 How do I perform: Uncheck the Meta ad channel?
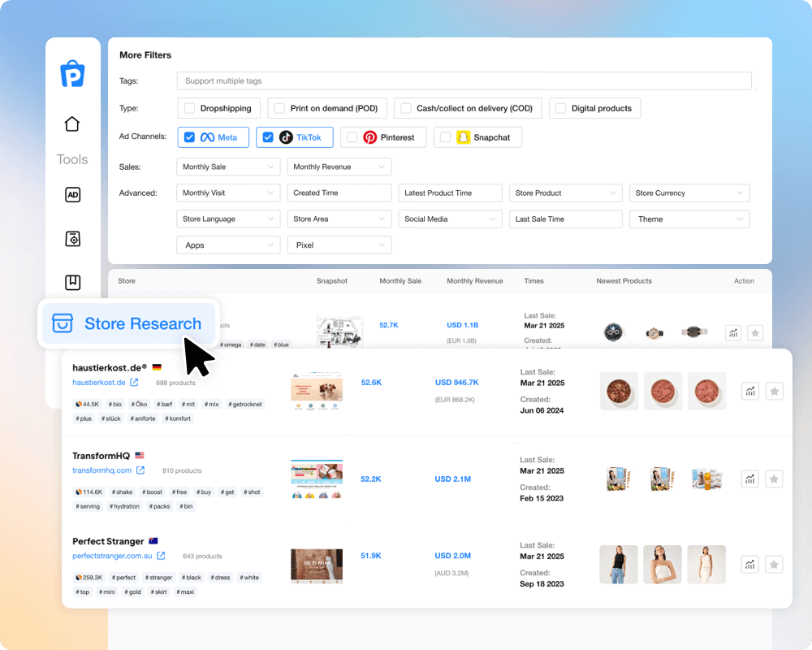tap(189, 137)
